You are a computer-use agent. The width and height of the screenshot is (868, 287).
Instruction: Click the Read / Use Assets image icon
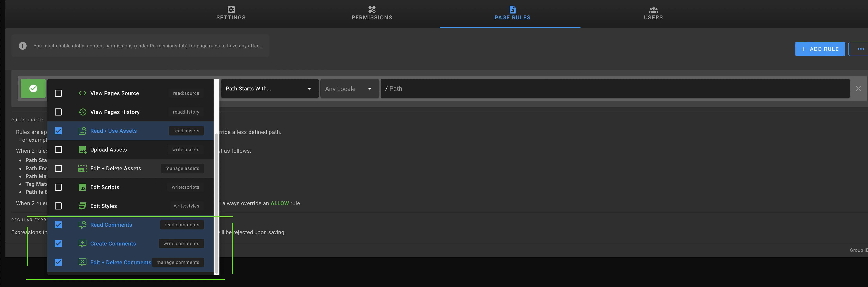point(82,131)
